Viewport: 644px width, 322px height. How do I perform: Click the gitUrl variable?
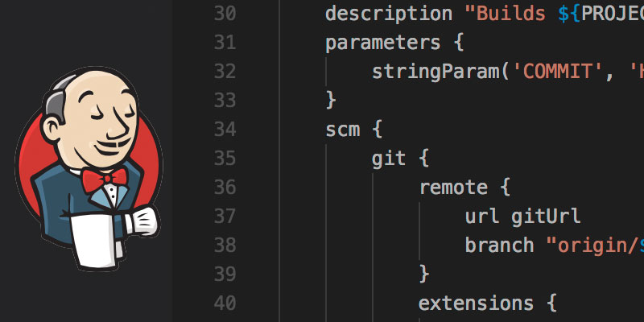(x=547, y=217)
